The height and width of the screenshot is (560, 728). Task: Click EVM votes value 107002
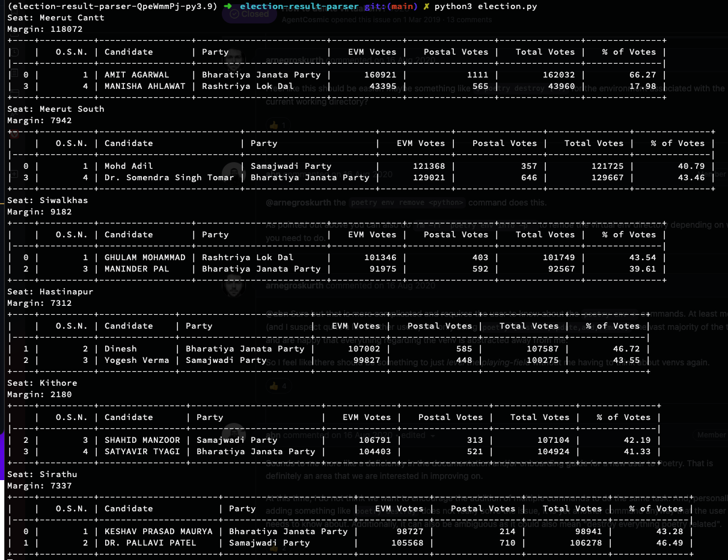364,349
